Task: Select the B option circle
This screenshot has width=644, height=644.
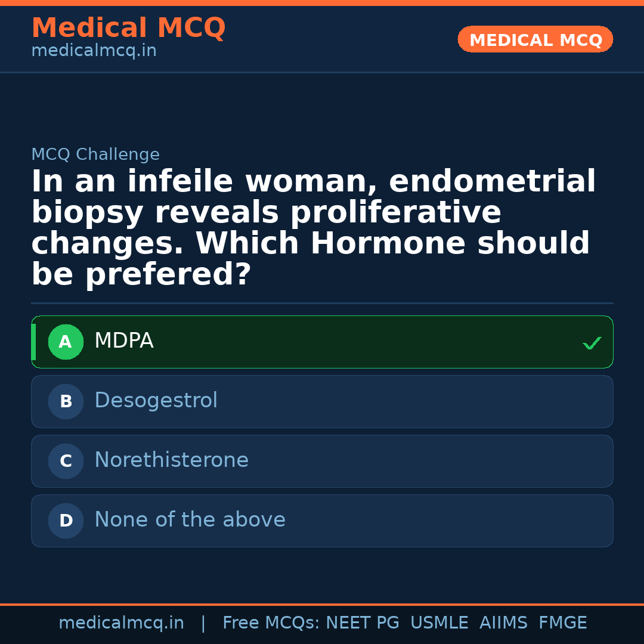Action: click(x=66, y=402)
